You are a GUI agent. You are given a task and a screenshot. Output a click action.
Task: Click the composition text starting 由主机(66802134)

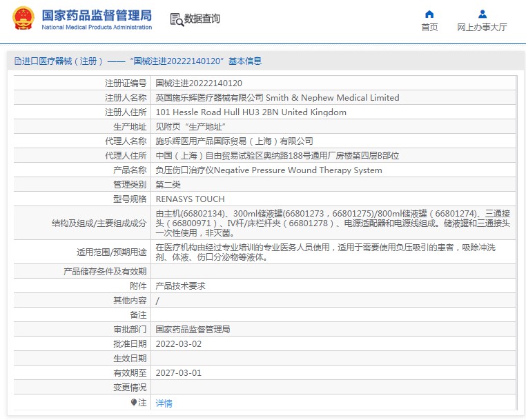(x=333, y=223)
